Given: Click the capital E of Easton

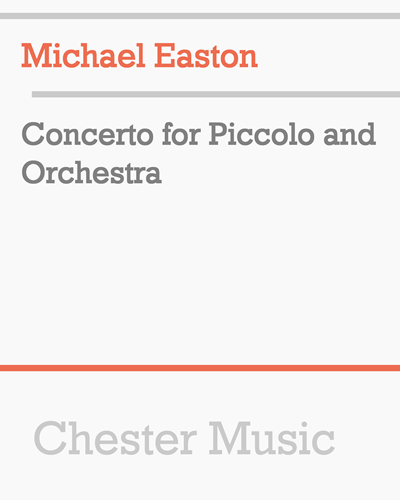Looking at the screenshot, I should point(166,56).
